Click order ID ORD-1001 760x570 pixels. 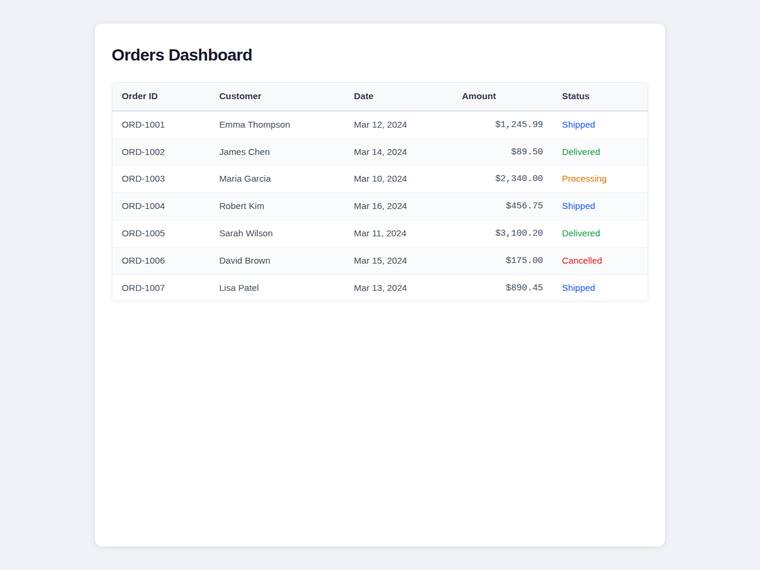(143, 125)
